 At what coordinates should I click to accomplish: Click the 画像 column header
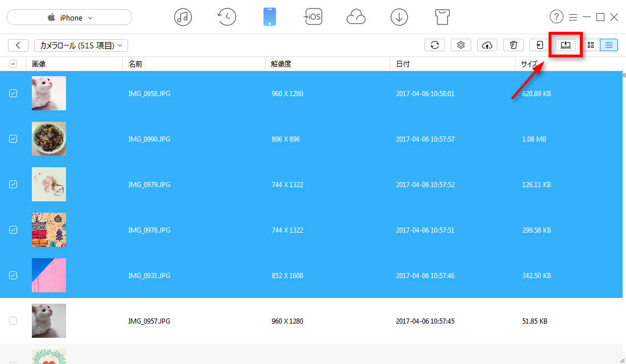tap(74, 64)
